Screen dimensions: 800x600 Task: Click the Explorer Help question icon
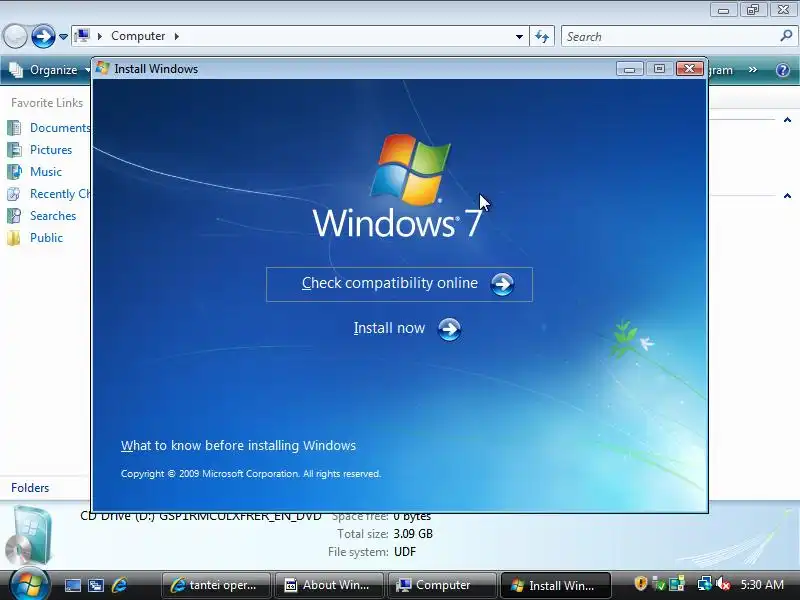[x=783, y=70]
